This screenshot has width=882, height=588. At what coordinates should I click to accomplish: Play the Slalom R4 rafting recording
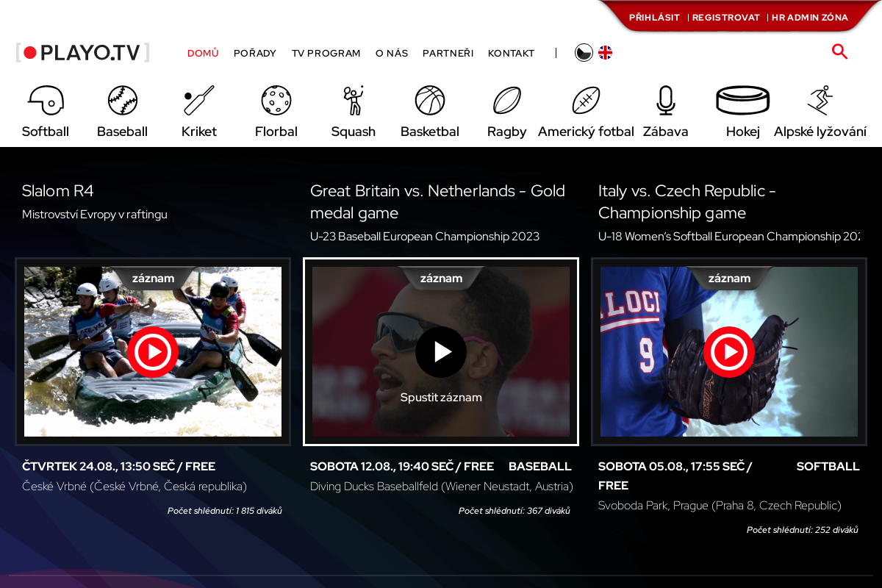click(x=153, y=352)
